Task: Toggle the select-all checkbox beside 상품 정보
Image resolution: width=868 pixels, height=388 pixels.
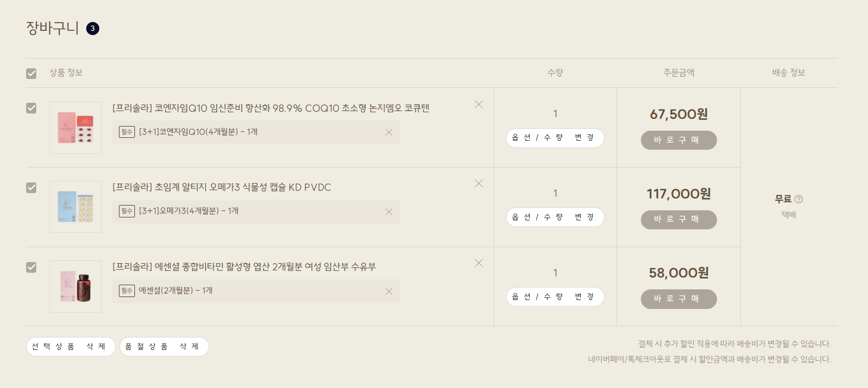Action: pyautogui.click(x=32, y=74)
